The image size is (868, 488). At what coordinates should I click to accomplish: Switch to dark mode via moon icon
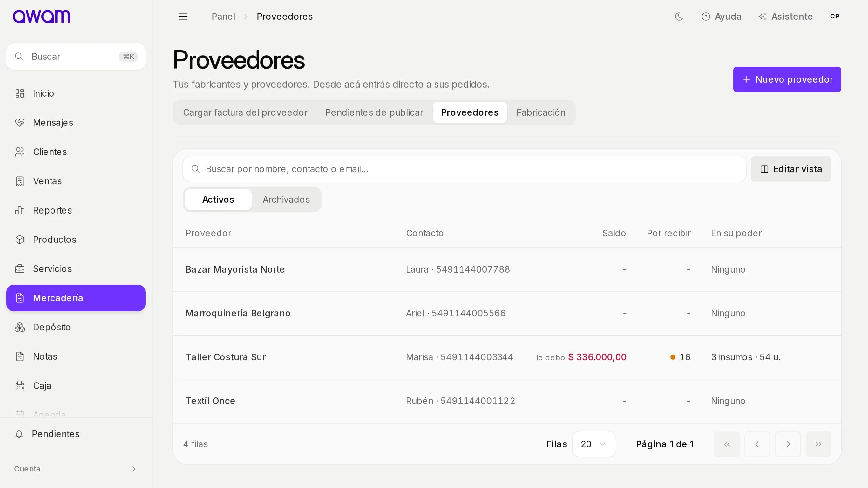tap(679, 17)
